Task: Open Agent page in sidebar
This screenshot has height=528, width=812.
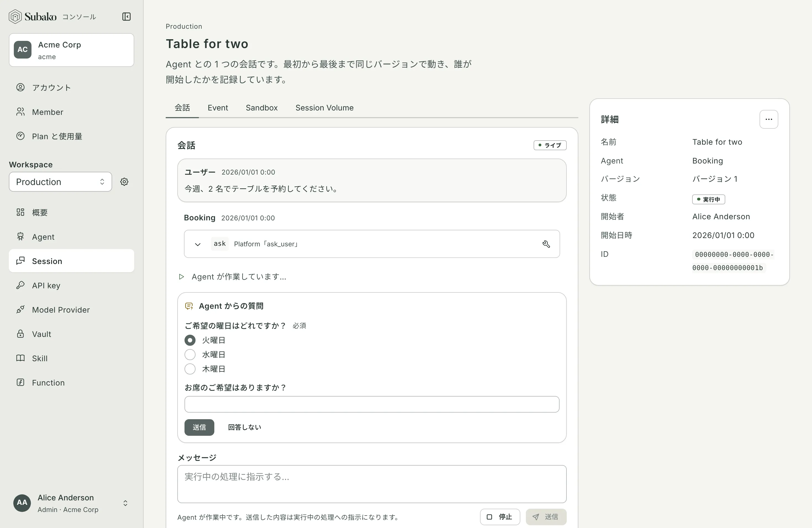Action: point(71,237)
